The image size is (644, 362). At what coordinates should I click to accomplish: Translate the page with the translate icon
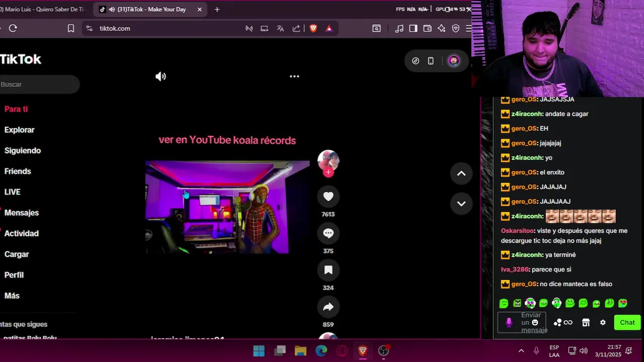pos(280,29)
